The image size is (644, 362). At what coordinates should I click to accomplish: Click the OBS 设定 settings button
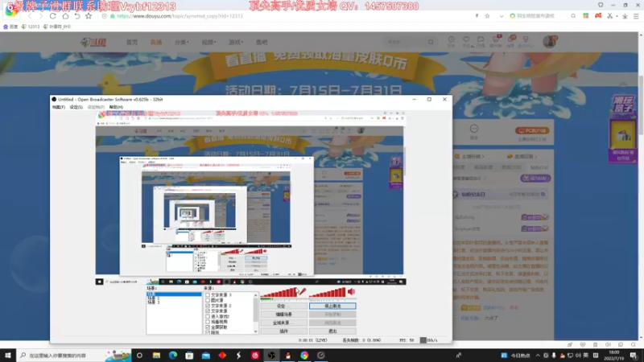(283, 306)
